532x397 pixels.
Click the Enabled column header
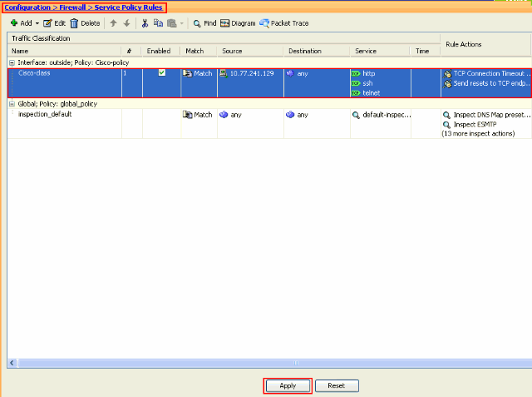point(161,51)
